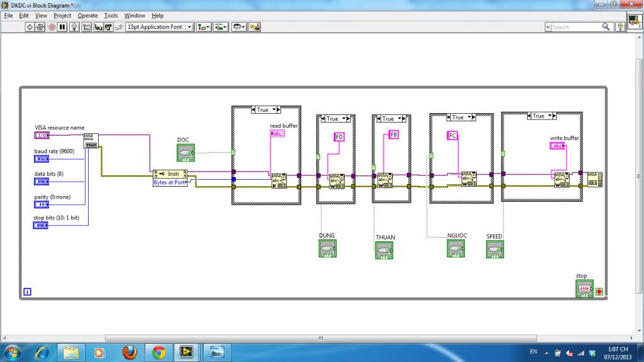Click the horizontal scrollbar thumb
This screenshot has width=644, height=362.
click(x=321, y=338)
